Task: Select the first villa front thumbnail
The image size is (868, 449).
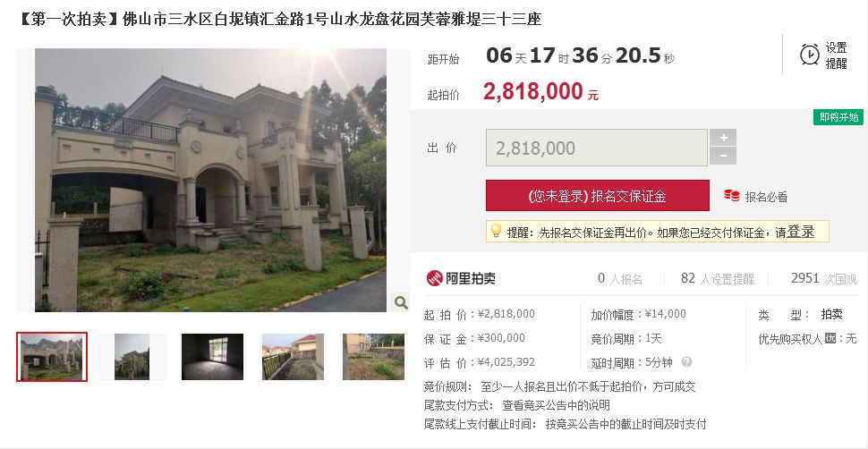Action: [x=52, y=357]
